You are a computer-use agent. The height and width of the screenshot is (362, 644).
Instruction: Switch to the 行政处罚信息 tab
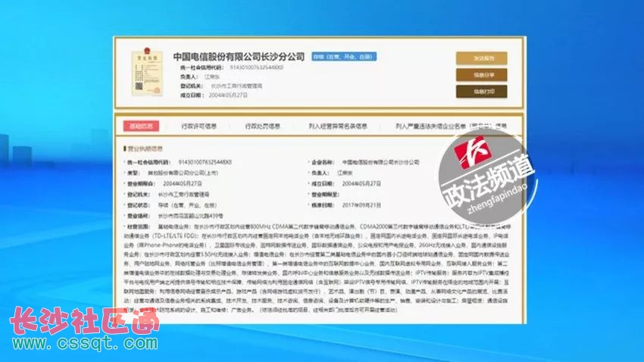[262, 126]
